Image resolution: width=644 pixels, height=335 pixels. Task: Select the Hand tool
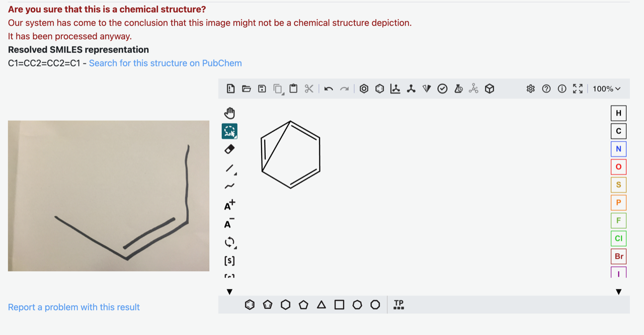[230, 113]
